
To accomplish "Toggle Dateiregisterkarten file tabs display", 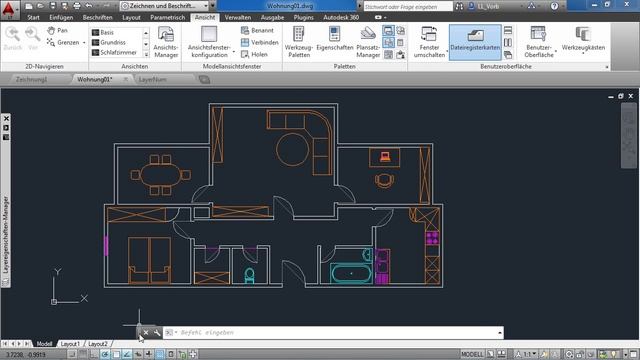I will pos(475,42).
